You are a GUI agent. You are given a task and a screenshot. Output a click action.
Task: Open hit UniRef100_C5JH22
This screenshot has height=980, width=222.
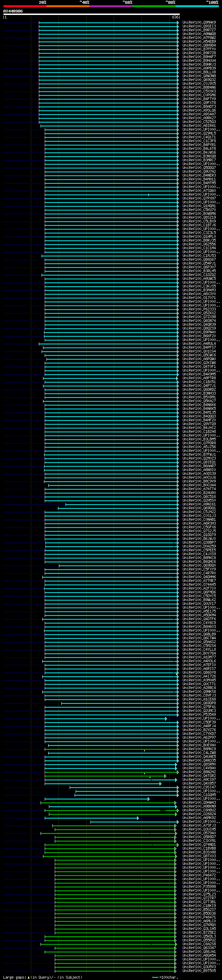[x=199, y=512]
